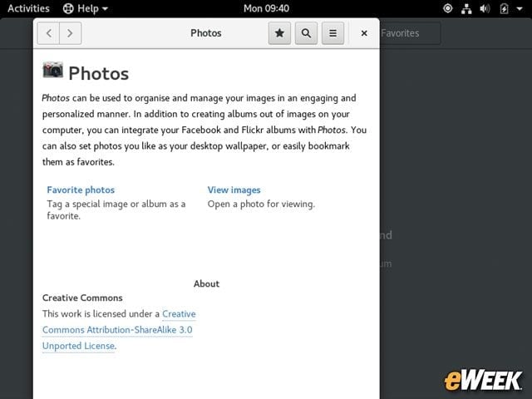532x399 pixels.
Task: Go forward with the right arrow button
Action: [x=70, y=33]
